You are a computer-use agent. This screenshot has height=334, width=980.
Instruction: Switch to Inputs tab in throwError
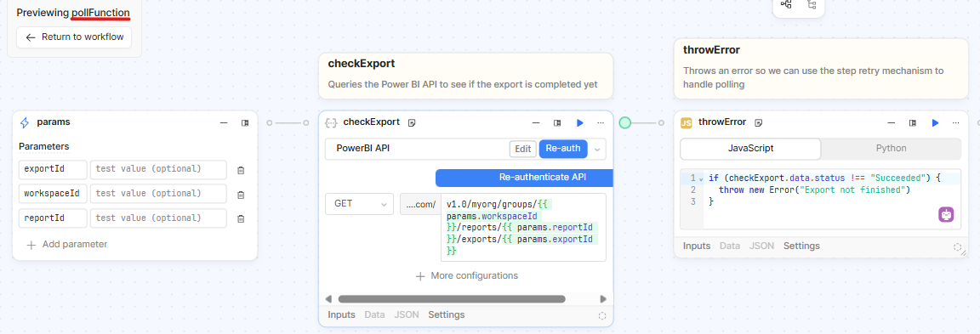[697, 246]
